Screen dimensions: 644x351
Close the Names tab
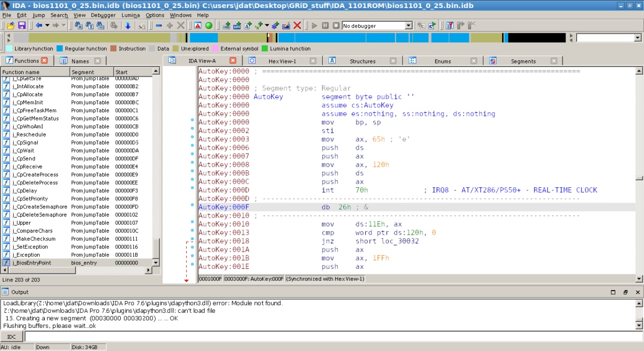(x=97, y=61)
